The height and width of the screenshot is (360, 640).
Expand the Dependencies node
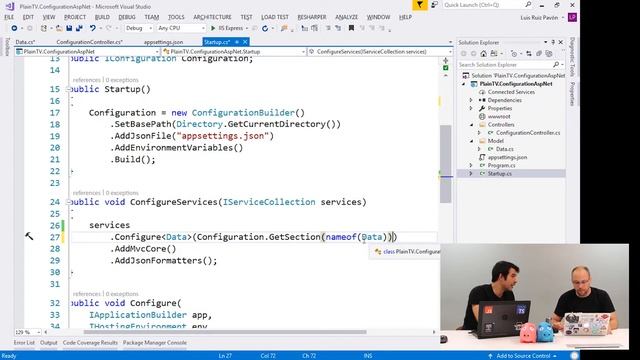point(471,100)
